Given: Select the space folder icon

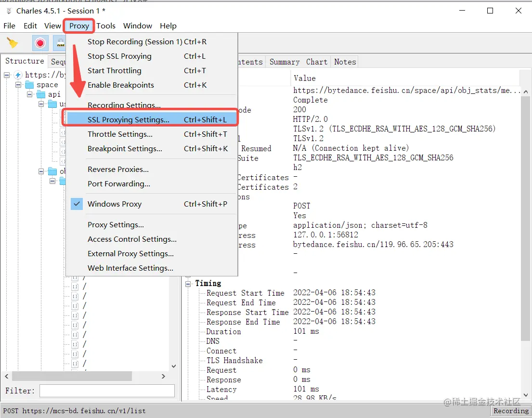Looking at the screenshot, I should 30,84.
